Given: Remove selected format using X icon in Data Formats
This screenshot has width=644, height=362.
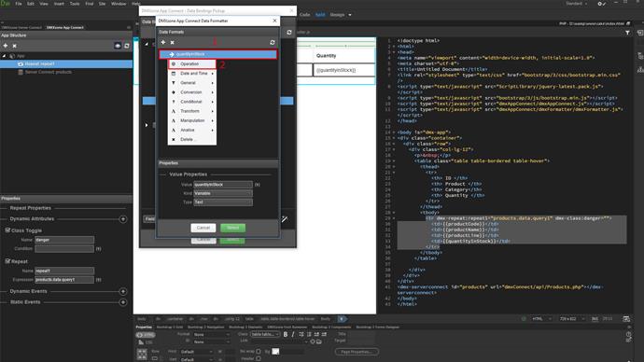Looking at the screenshot, I should coord(173,42).
